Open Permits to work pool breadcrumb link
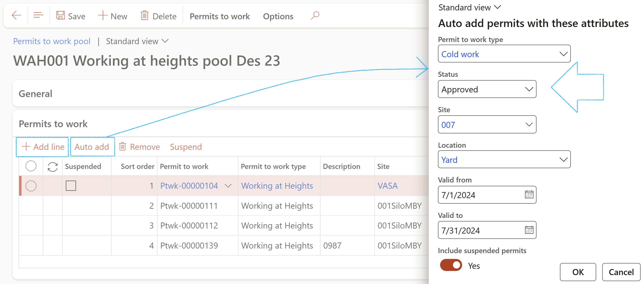 (52, 41)
